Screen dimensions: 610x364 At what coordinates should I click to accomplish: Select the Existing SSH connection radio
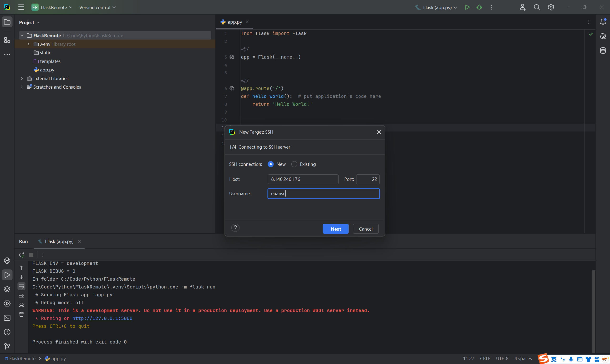click(x=294, y=164)
